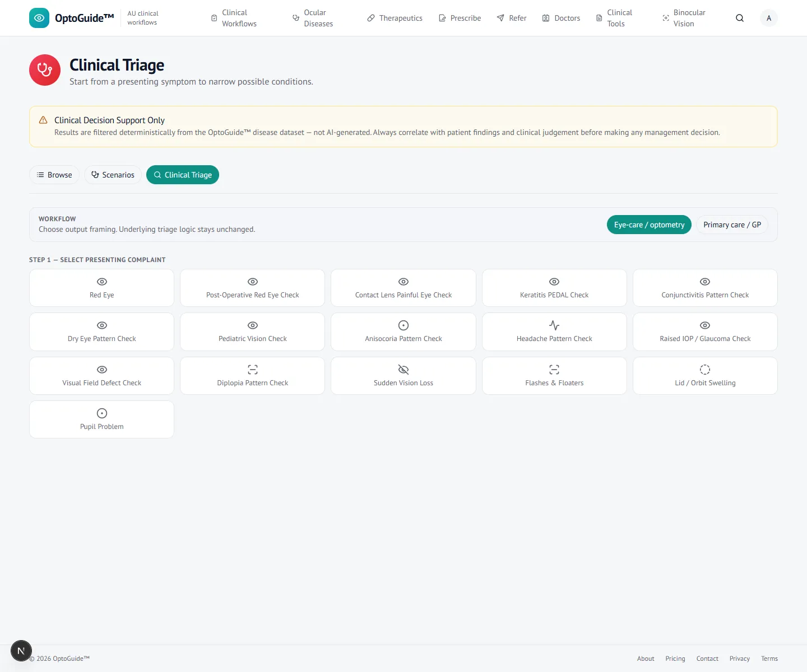Open Therapeutics in the top navigation
The image size is (807, 672).
(x=395, y=18)
